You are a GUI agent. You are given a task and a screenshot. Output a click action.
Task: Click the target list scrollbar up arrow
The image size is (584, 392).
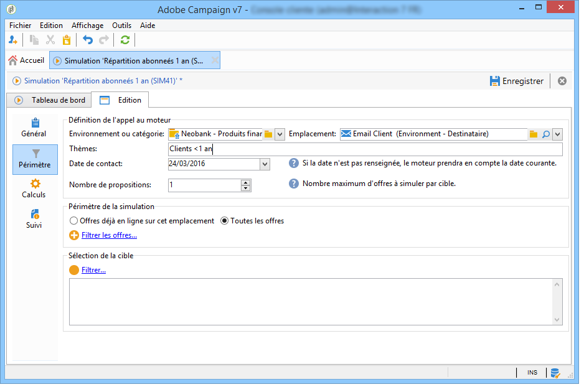pos(557,284)
